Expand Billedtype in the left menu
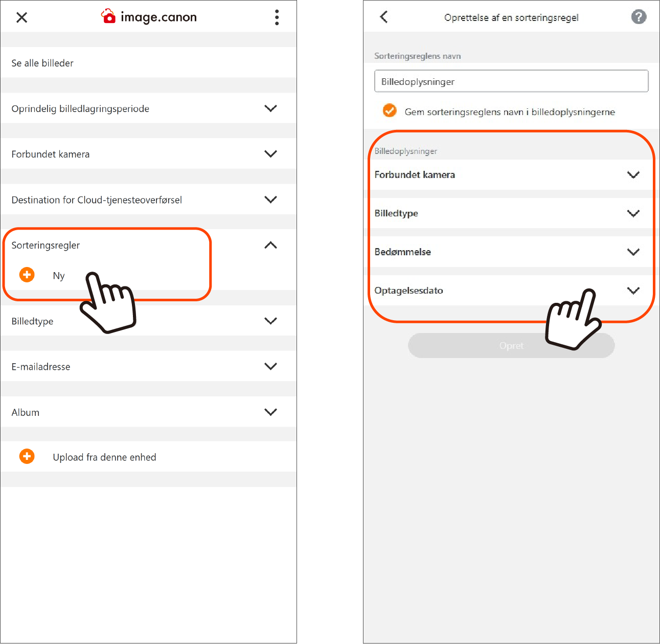The image size is (660, 644). (148, 321)
